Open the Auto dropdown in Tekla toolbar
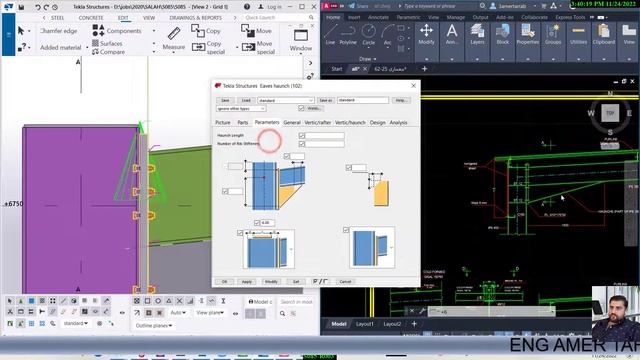Screen dimensions: 640x360 [x=178, y=313]
